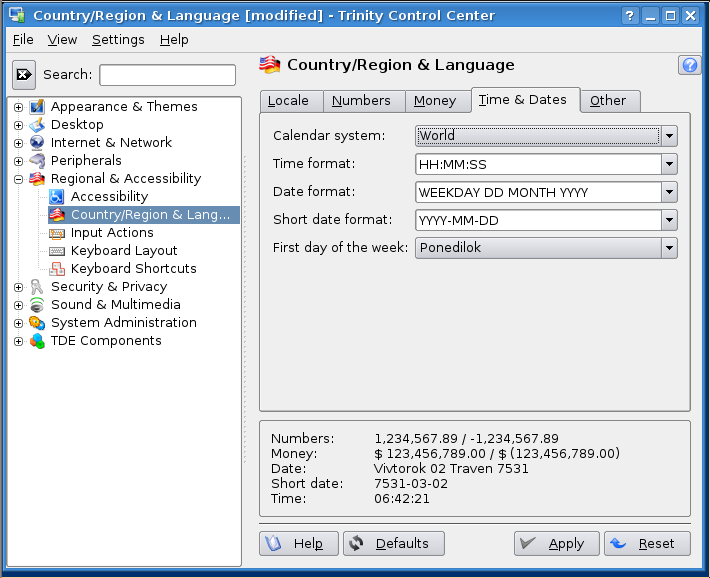The height and width of the screenshot is (578, 710).
Task: Select the Keyboard Layout tree item
Action: point(124,251)
